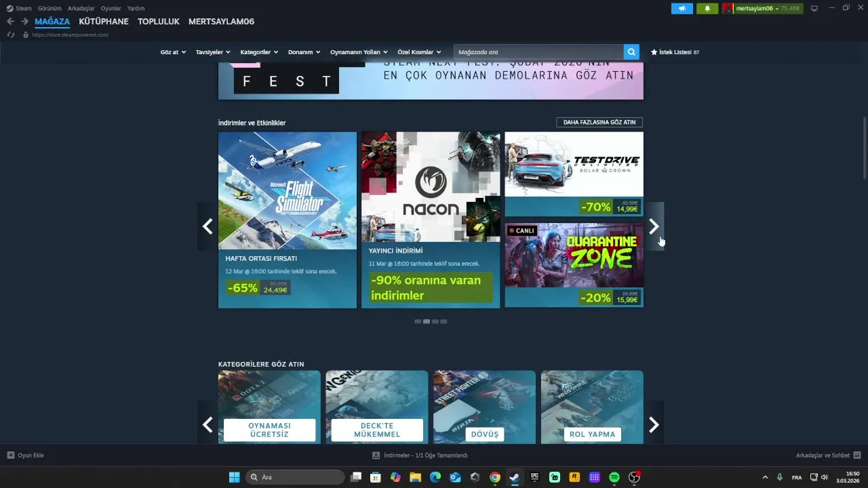Open the announcements megaphone button
Screen dimensions: 868x488
[x=682, y=8]
